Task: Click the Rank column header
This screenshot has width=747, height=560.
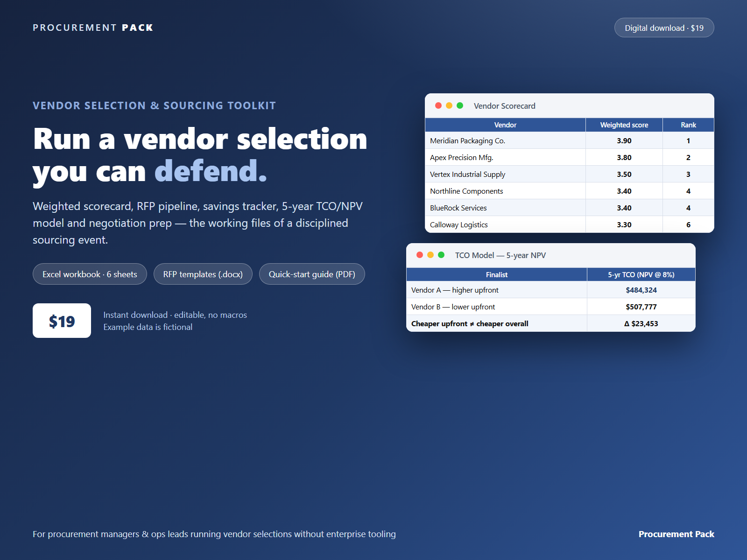Action: point(688,125)
